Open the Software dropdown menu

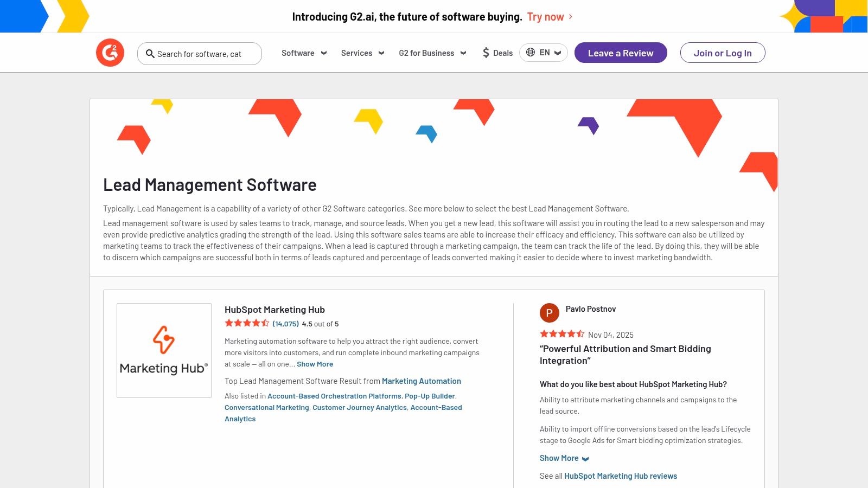coord(304,53)
